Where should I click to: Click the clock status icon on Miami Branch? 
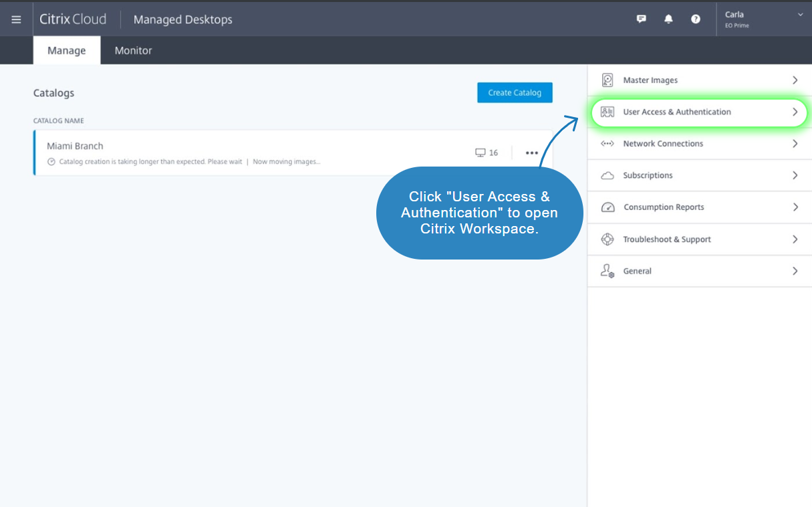coord(51,162)
